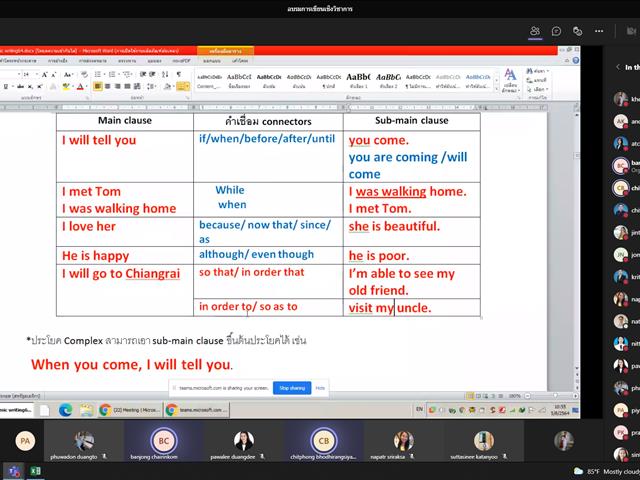Click the Word font color icon
The image size is (640, 480).
80,87
